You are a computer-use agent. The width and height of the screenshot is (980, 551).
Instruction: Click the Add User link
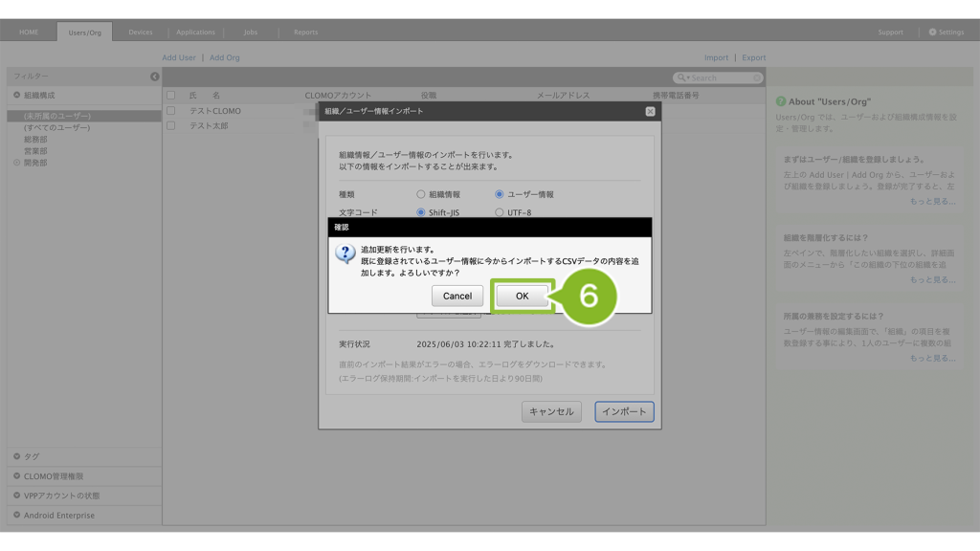[178, 57]
